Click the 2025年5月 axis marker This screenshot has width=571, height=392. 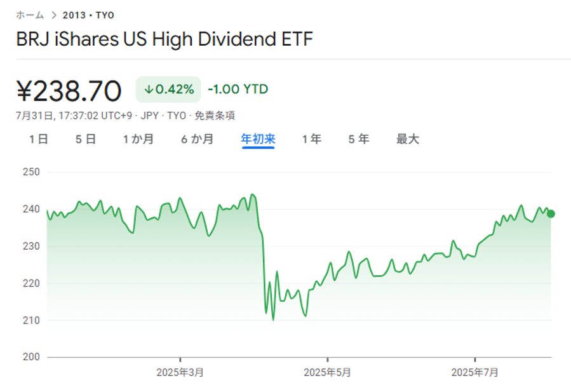click(x=328, y=372)
